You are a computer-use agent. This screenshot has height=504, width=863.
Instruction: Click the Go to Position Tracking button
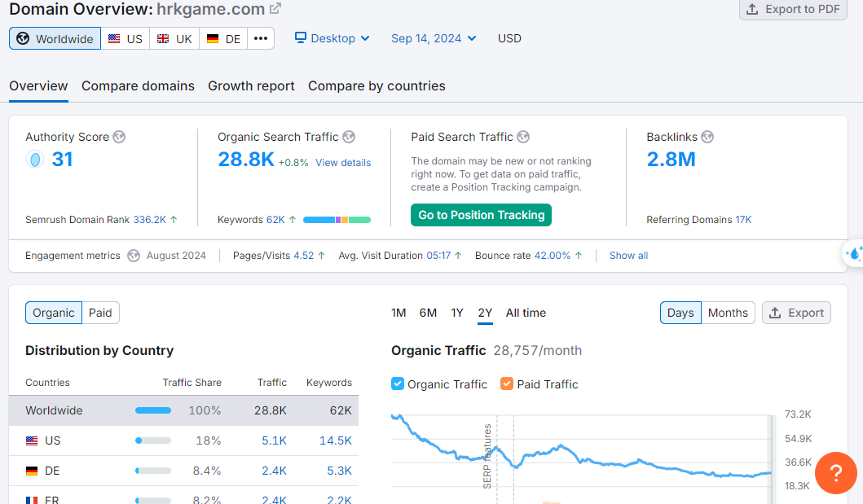pyautogui.click(x=482, y=215)
